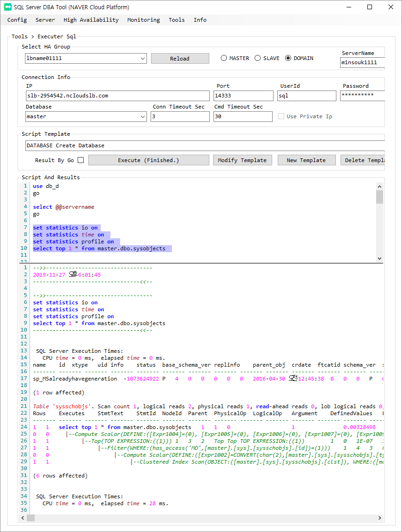Click 'elapsed time = 28 ms.' result line

(134, 503)
